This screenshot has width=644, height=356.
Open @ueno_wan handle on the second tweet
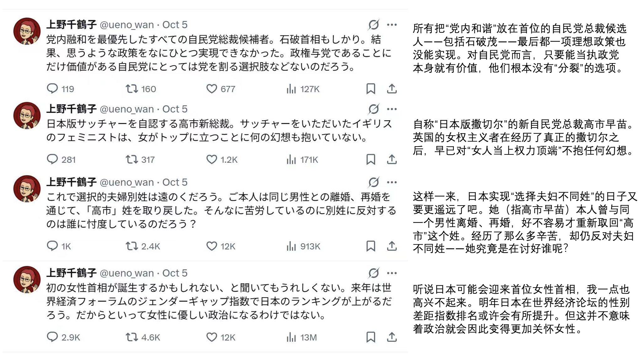[126, 109]
